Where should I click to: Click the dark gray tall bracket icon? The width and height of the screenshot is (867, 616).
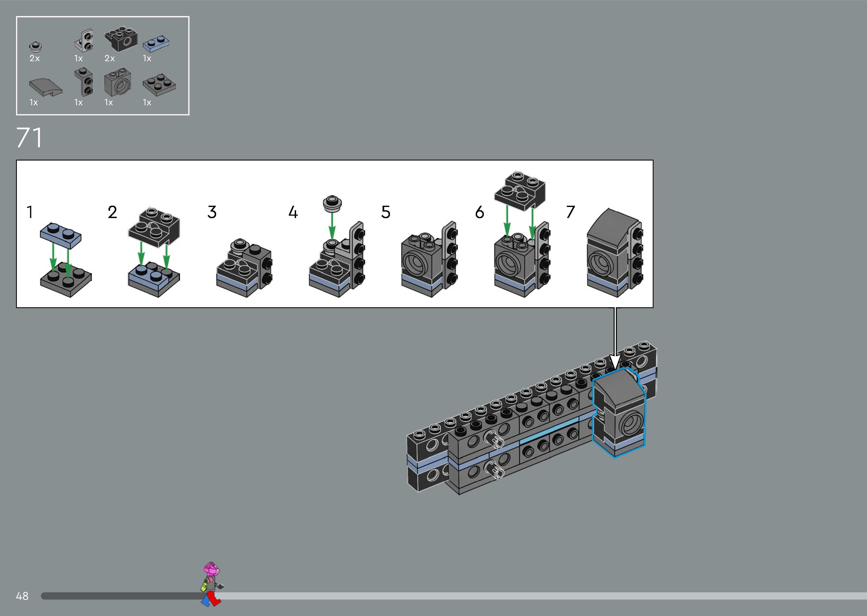(x=84, y=81)
